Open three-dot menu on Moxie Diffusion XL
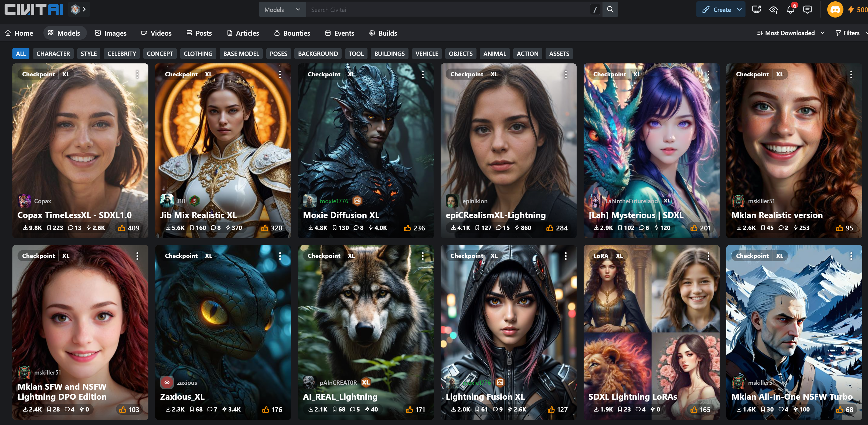 pos(423,74)
